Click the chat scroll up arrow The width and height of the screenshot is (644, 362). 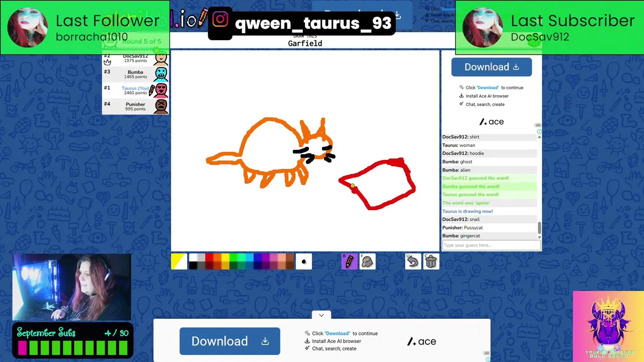[x=539, y=136]
